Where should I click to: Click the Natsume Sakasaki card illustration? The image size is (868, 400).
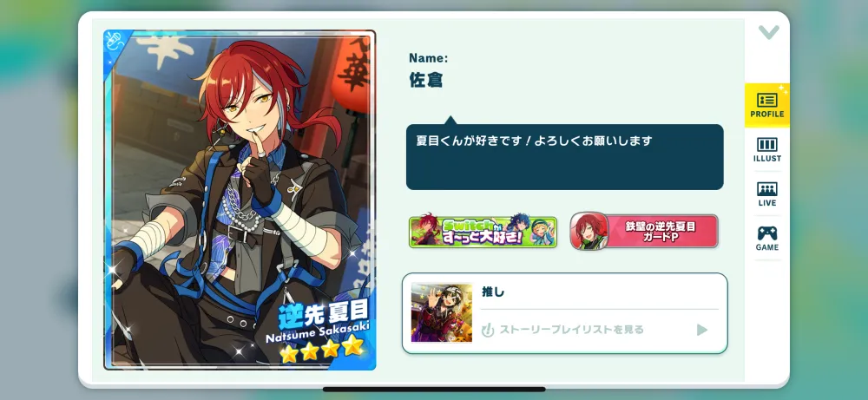240,200
